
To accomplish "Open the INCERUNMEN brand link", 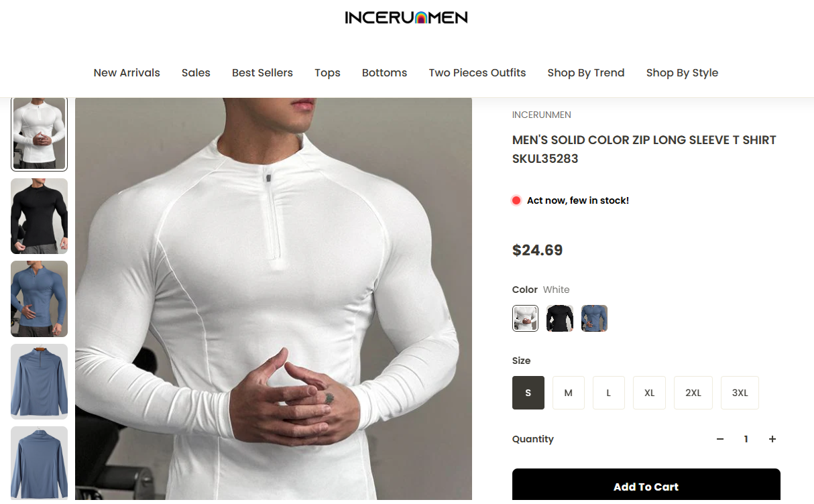I will (x=542, y=115).
